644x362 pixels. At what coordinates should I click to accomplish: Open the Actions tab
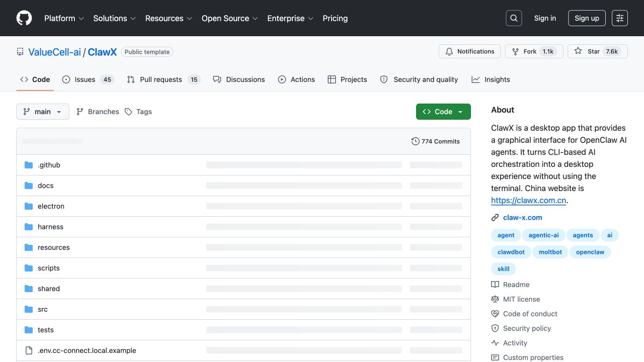(x=296, y=79)
